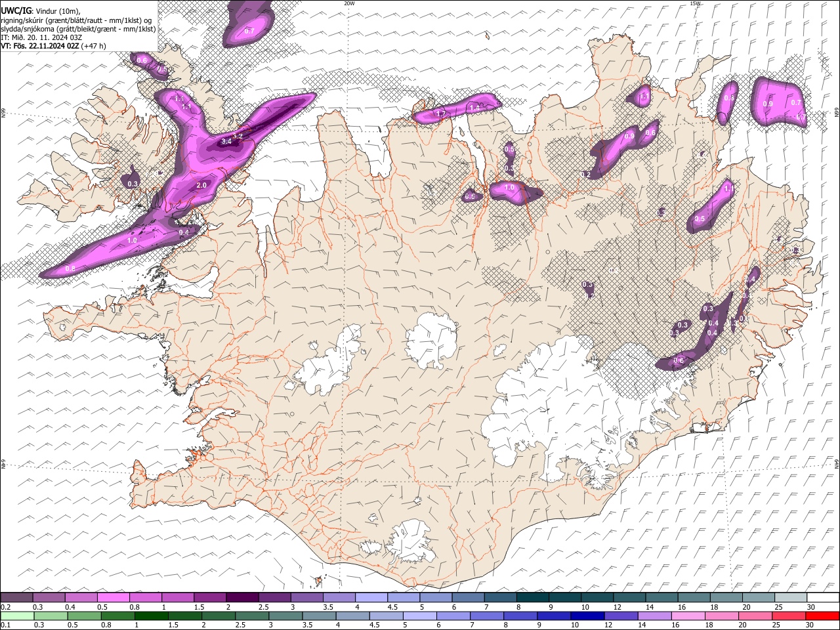
Task: Click the bright red rain swatch at 30
Action: pos(822,616)
